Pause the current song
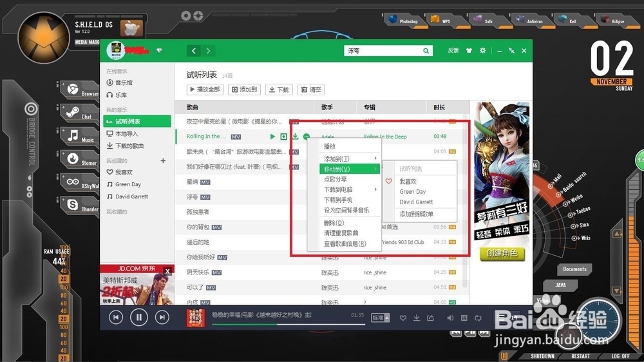This screenshot has height=362, width=644. (x=139, y=317)
